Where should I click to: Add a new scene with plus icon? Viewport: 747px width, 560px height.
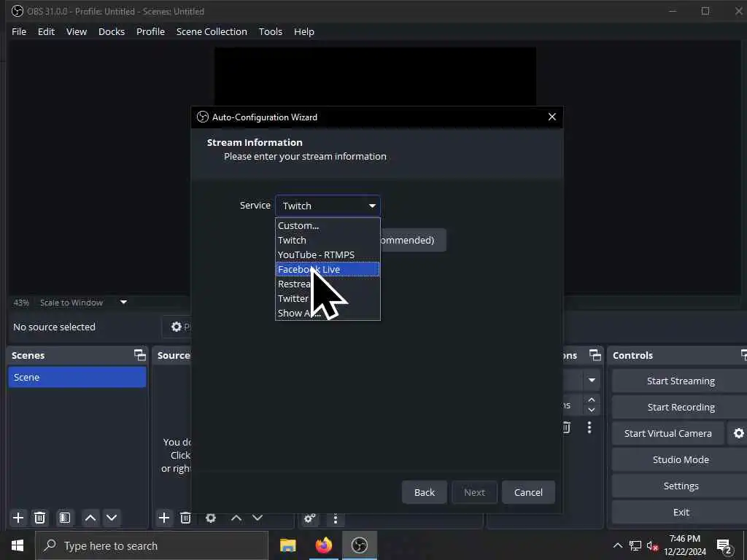click(18, 518)
